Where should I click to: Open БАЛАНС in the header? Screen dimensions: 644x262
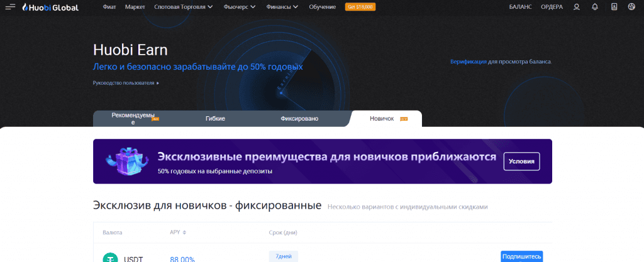520,7
